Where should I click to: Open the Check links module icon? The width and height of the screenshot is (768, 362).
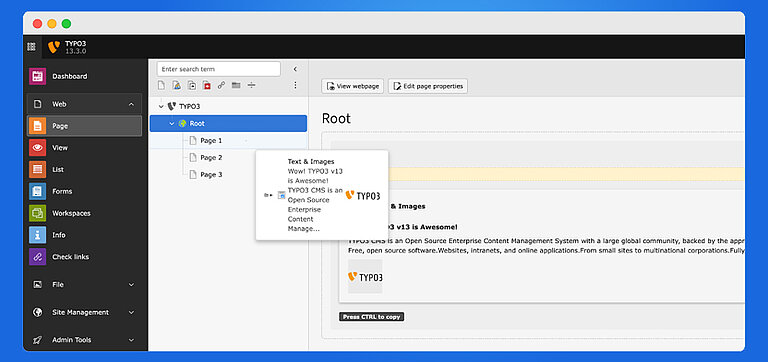coord(37,257)
